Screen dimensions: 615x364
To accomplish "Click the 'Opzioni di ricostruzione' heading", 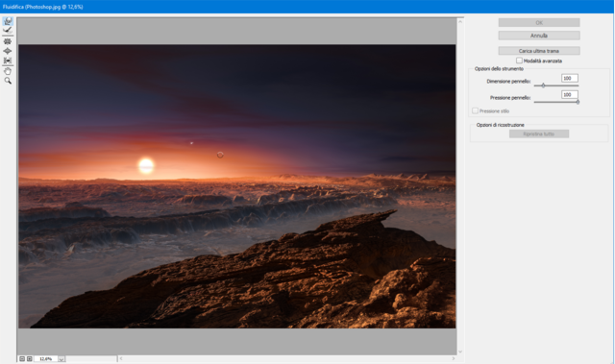I will [x=500, y=125].
